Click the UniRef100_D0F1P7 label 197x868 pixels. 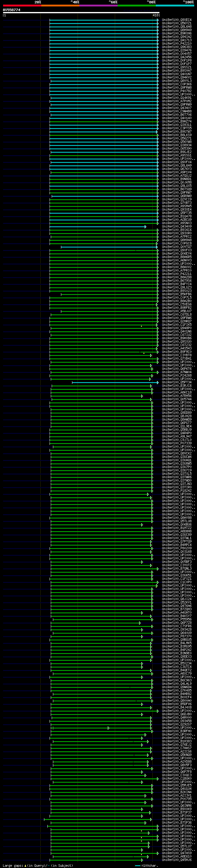pyautogui.click(x=177, y=64)
